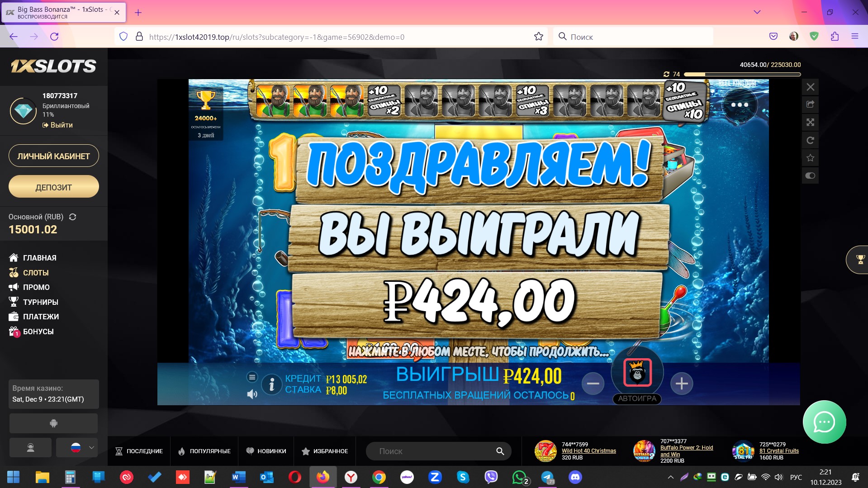The width and height of the screenshot is (868, 488).
Task: Open support agent icon button
Action: [30, 448]
